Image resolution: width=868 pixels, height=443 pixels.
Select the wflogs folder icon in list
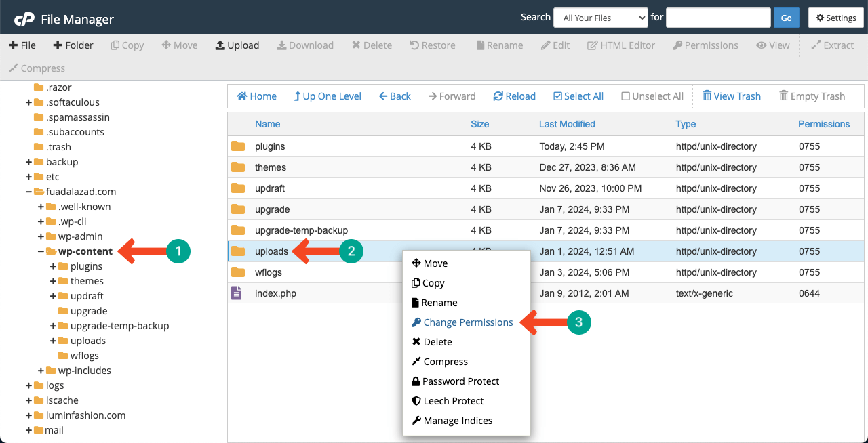(237, 272)
